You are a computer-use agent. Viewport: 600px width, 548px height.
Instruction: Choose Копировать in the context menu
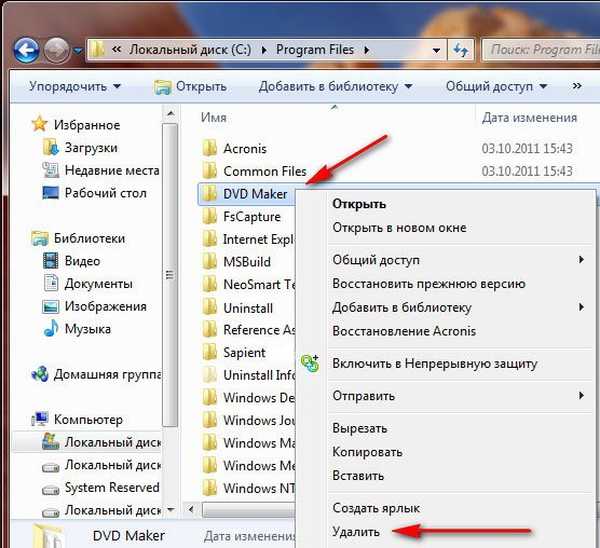pos(360,452)
